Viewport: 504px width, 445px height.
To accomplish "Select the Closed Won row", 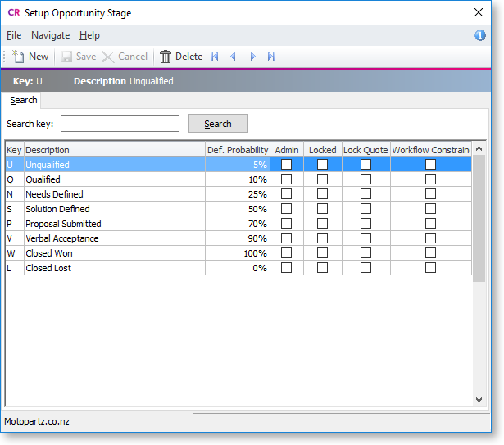I will point(238,253).
